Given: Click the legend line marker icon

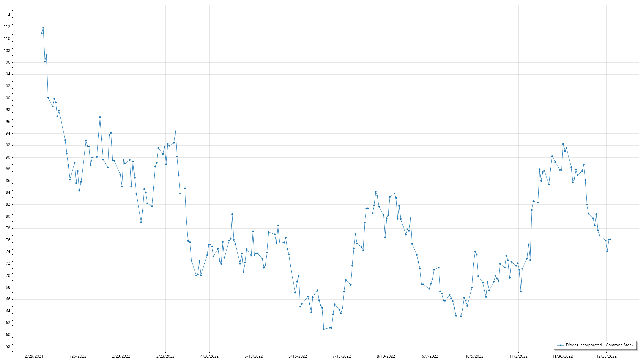Looking at the screenshot, I should point(560,345).
